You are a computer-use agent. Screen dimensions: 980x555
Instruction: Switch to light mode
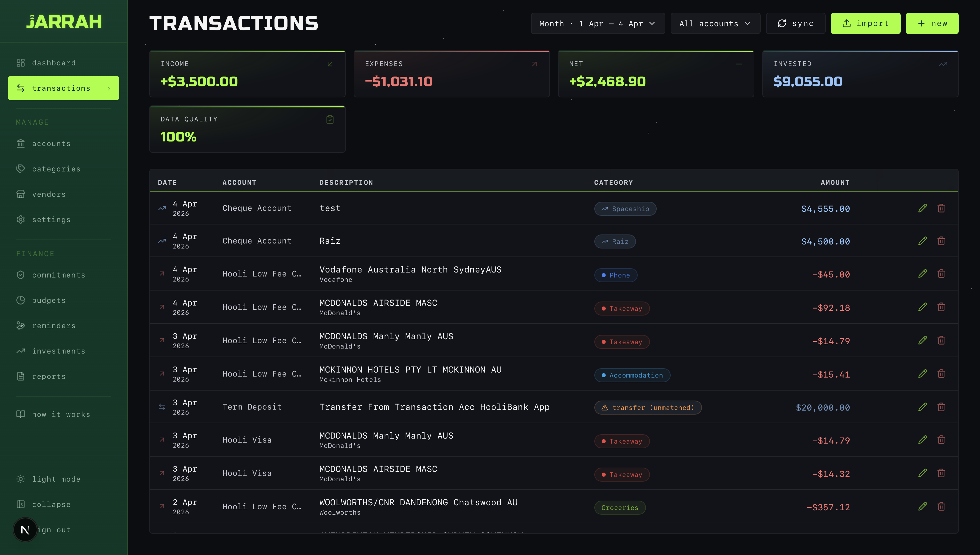[56, 479]
